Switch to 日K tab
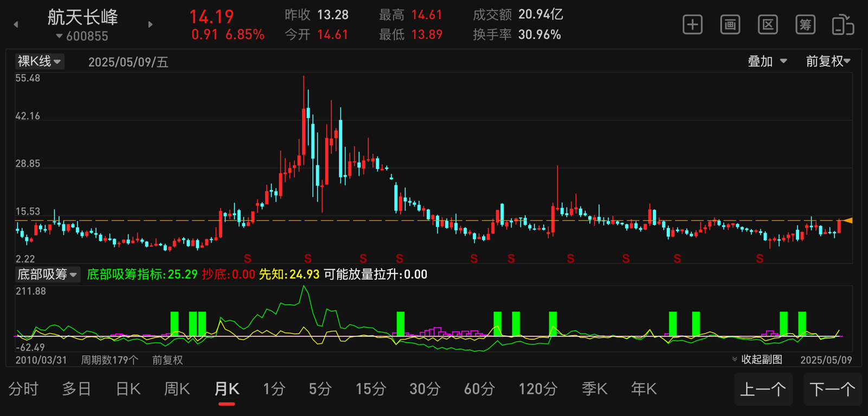 pyautogui.click(x=128, y=389)
